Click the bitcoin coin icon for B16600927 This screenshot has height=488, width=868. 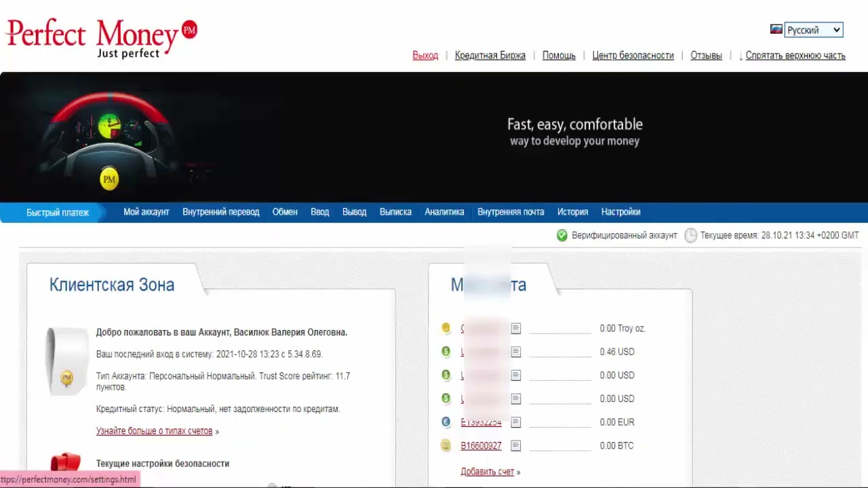[446, 445]
